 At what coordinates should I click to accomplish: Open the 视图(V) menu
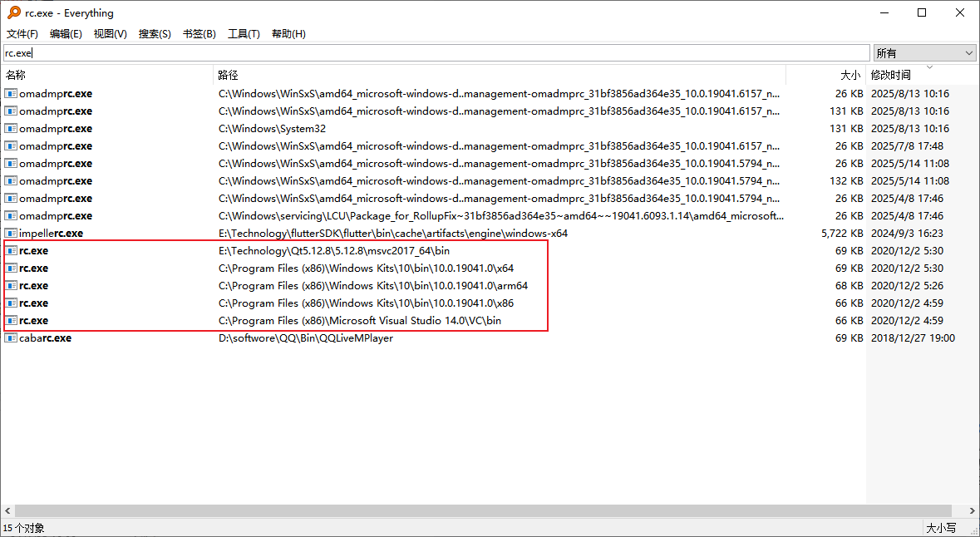tap(110, 34)
